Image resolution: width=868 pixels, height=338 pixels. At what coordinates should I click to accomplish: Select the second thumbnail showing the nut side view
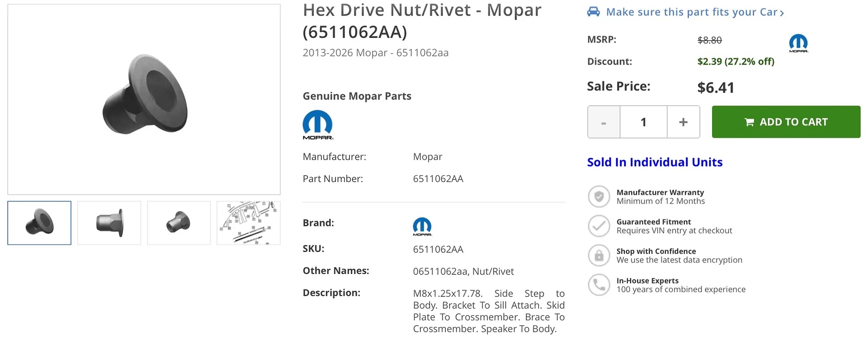(x=109, y=223)
